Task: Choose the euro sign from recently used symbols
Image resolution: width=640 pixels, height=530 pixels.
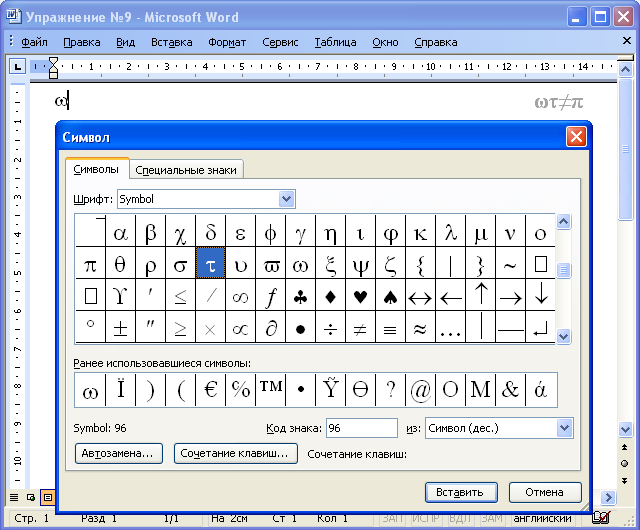Action: [211, 390]
